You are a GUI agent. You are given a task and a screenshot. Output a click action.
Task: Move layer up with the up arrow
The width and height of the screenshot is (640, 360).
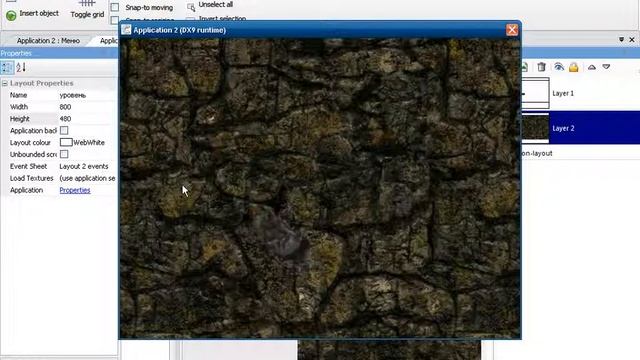pos(591,67)
